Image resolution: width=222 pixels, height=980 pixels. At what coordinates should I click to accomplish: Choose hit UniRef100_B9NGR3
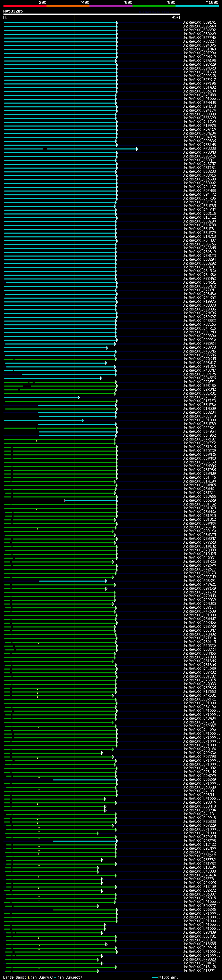pyautogui.click(x=199, y=68)
